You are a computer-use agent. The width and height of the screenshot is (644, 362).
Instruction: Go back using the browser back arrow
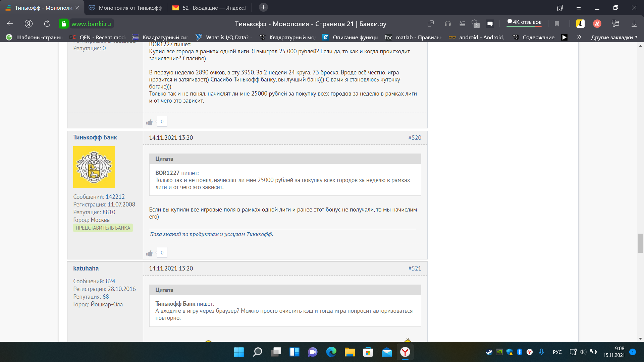(x=10, y=23)
